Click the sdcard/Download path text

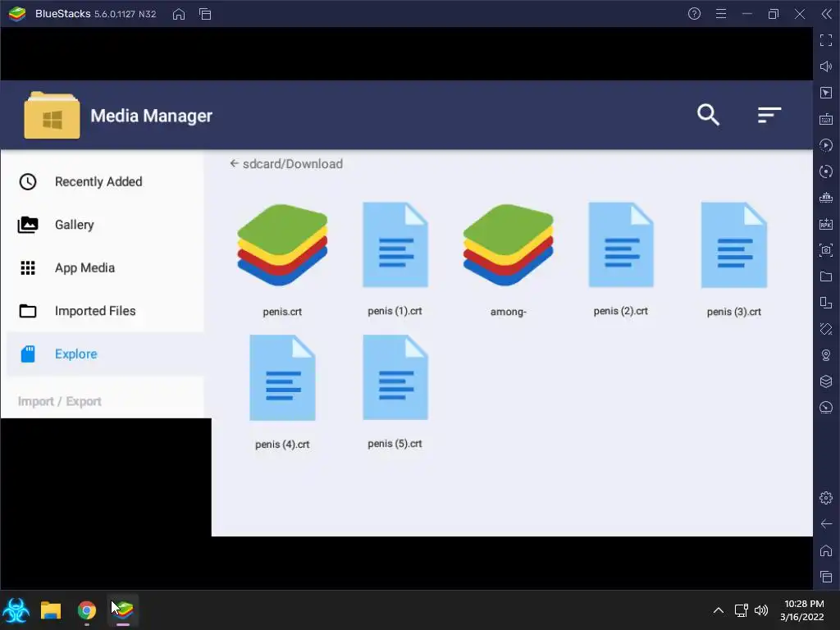(x=293, y=164)
